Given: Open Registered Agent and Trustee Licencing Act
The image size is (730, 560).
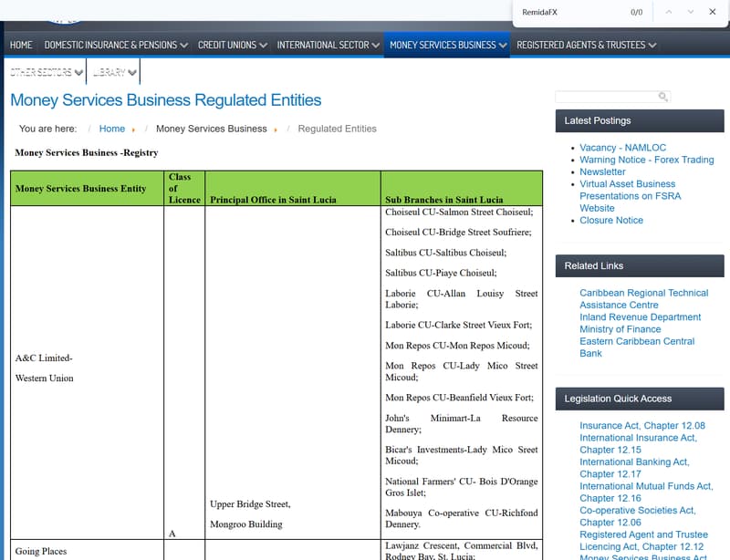Looking at the screenshot, I should pyautogui.click(x=644, y=541).
